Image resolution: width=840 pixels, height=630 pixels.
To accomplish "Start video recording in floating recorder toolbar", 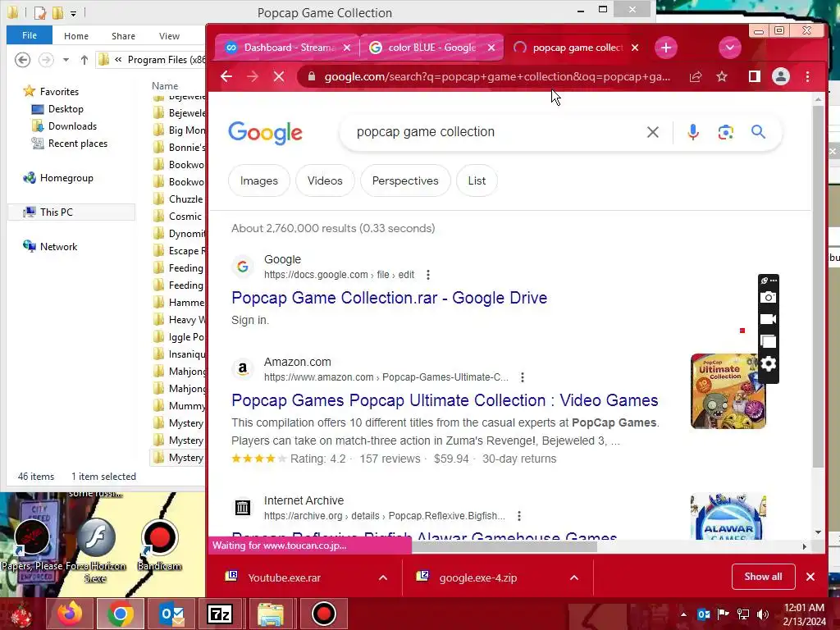I will [768, 319].
